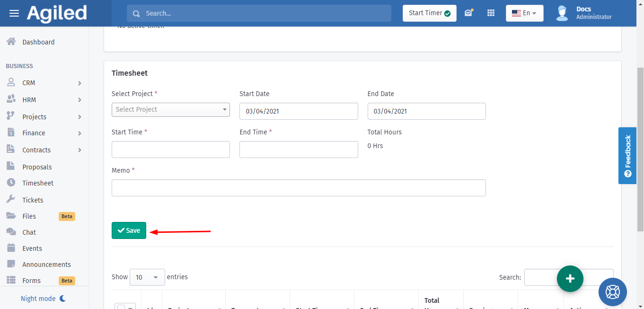Change the show entries count dropdown

[147, 277]
